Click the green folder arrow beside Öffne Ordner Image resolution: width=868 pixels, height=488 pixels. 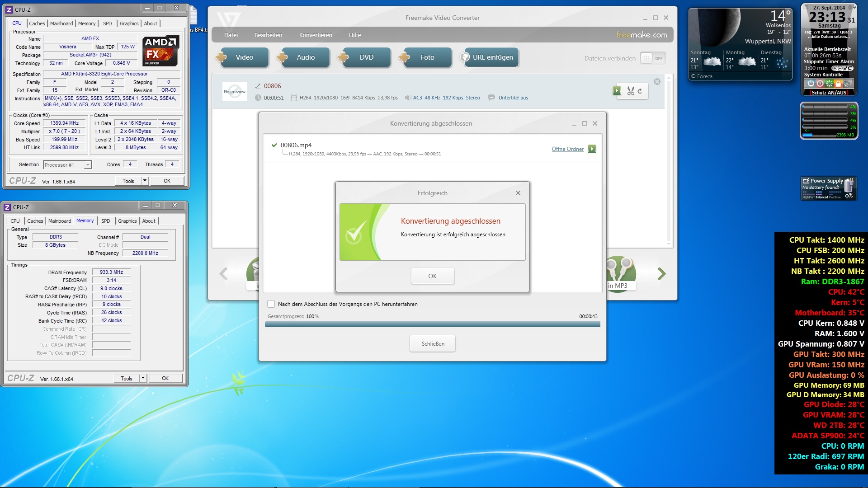(592, 149)
